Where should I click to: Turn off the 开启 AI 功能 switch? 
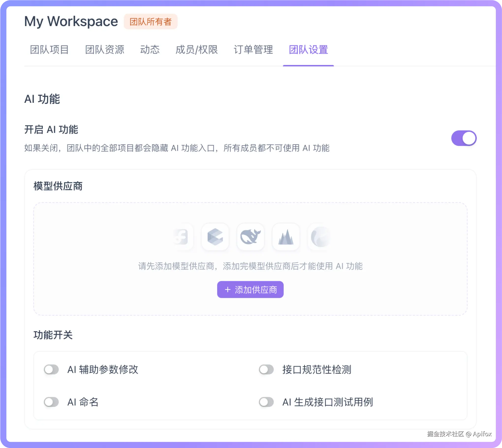tap(464, 138)
